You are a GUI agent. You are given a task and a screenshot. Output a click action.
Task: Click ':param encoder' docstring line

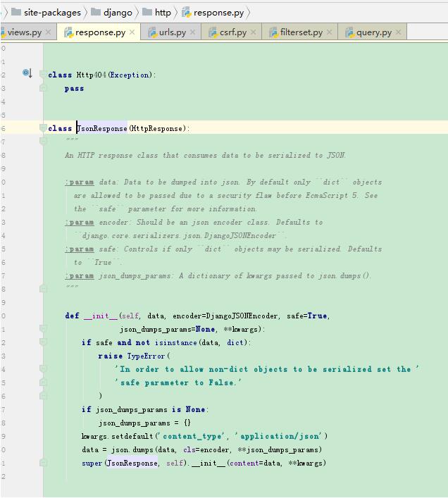tap(194, 223)
